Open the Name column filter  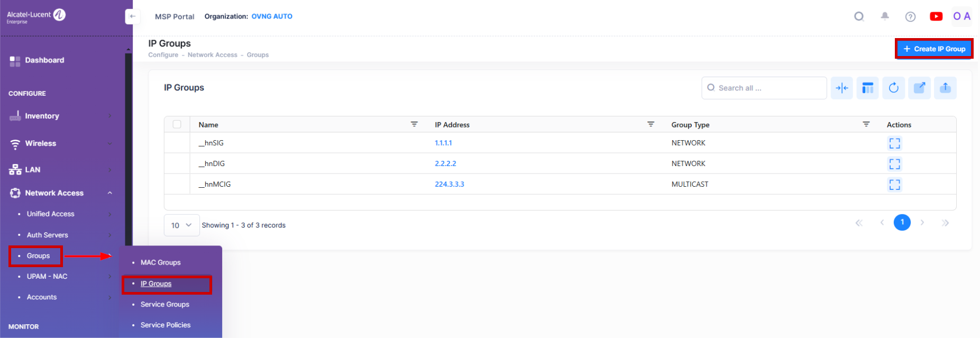click(x=414, y=124)
